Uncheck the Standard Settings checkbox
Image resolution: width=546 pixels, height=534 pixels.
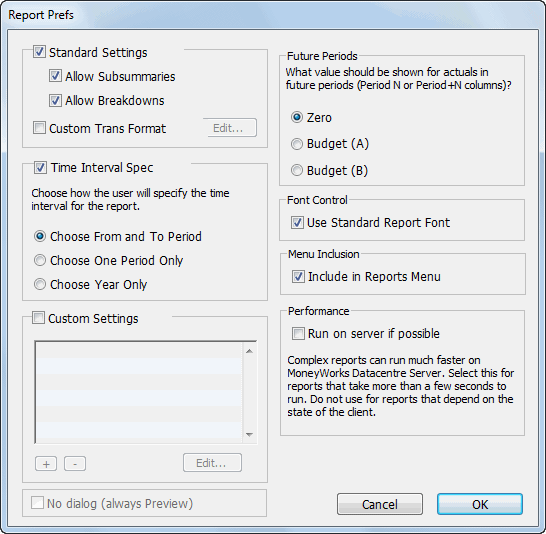pyautogui.click(x=39, y=52)
